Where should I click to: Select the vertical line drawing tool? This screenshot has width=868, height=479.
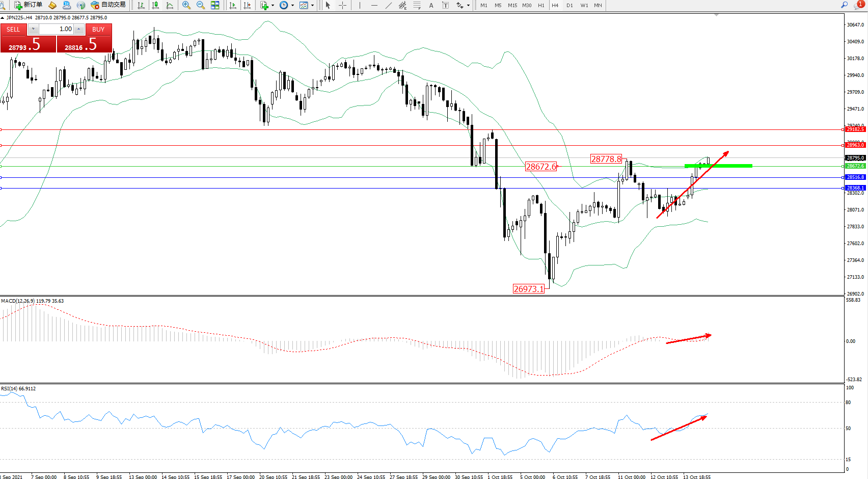[x=360, y=5]
